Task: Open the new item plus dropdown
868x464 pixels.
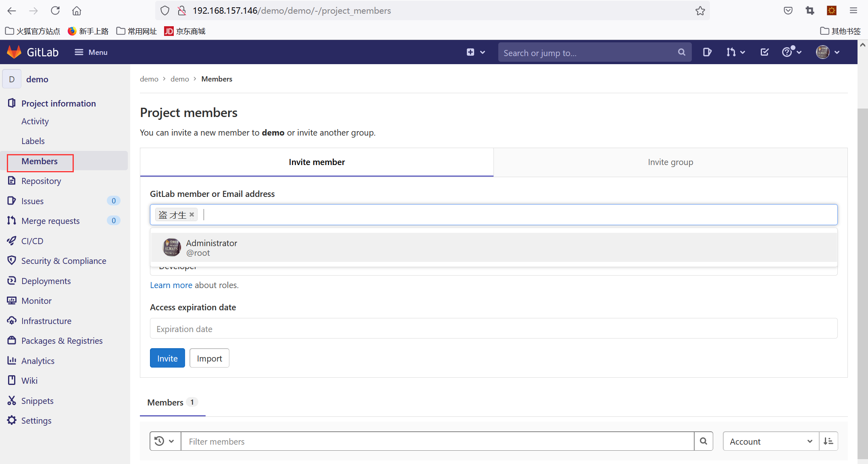Action: coord(476,52)
